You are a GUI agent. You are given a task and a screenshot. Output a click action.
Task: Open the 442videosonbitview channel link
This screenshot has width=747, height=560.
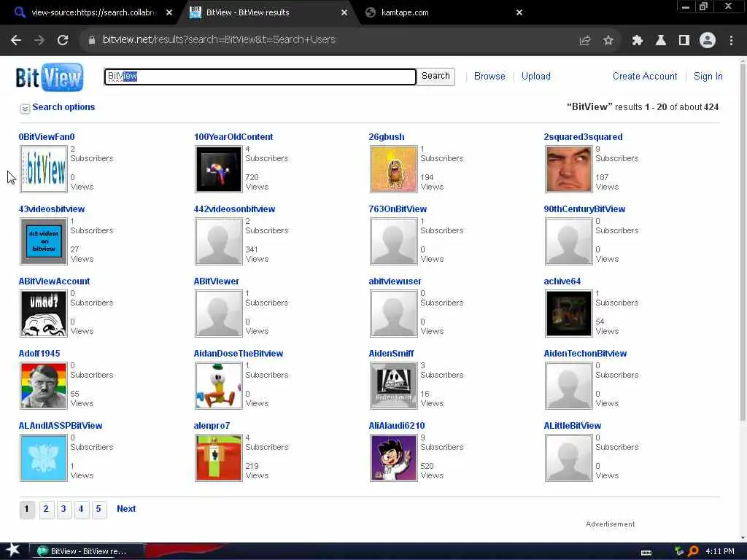coord(234,209)
